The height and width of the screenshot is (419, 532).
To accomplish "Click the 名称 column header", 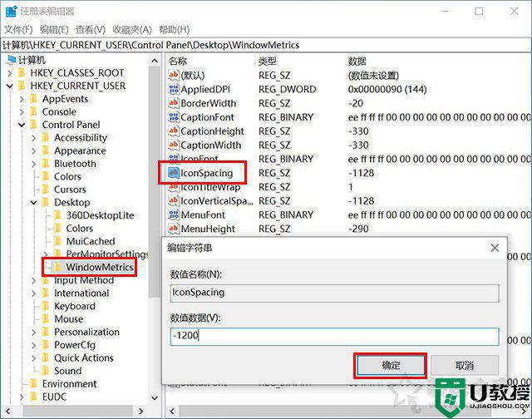I will pos(178,62).
